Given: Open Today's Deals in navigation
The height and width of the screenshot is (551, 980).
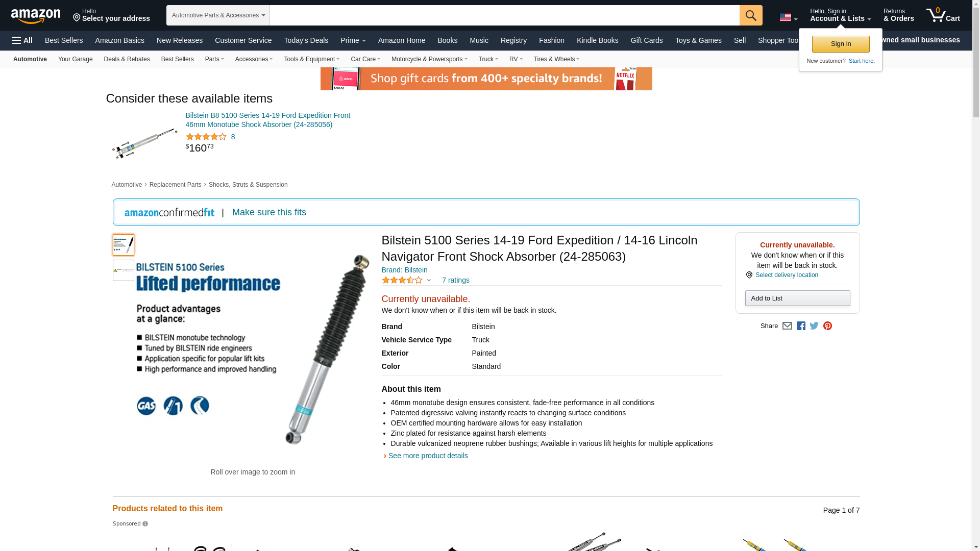Looking at the screenshot, I should click(306, 40).
